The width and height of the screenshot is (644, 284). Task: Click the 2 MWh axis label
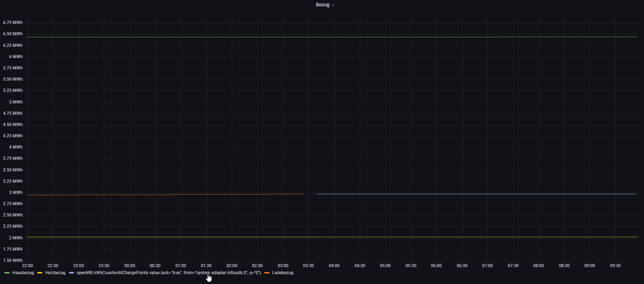point(16,238)
